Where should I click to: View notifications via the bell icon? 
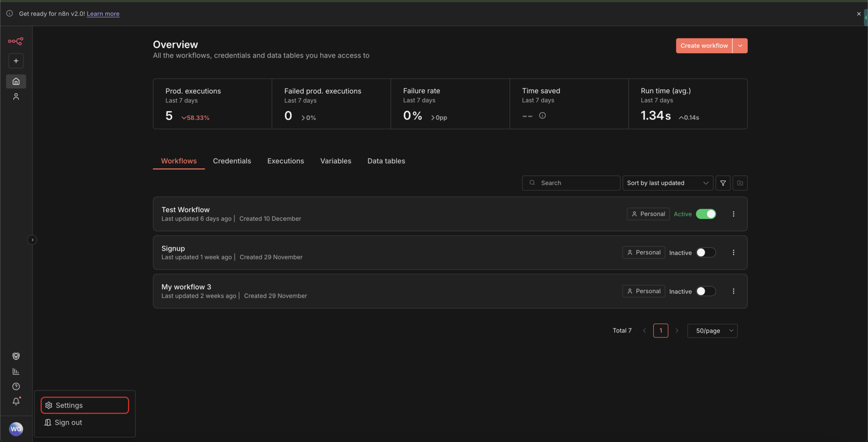(16, 402)
